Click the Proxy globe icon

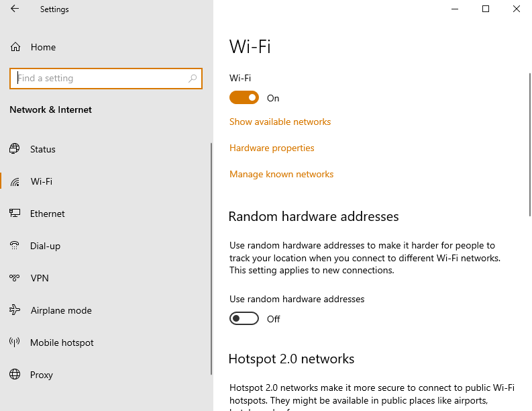click(x=15, y=375)
